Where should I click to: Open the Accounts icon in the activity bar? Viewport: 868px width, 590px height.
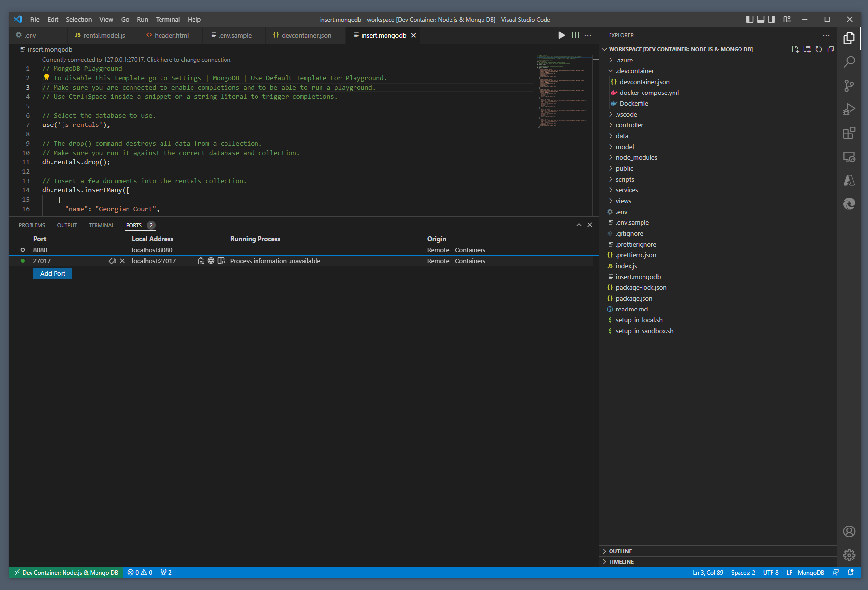coord(849,531)
